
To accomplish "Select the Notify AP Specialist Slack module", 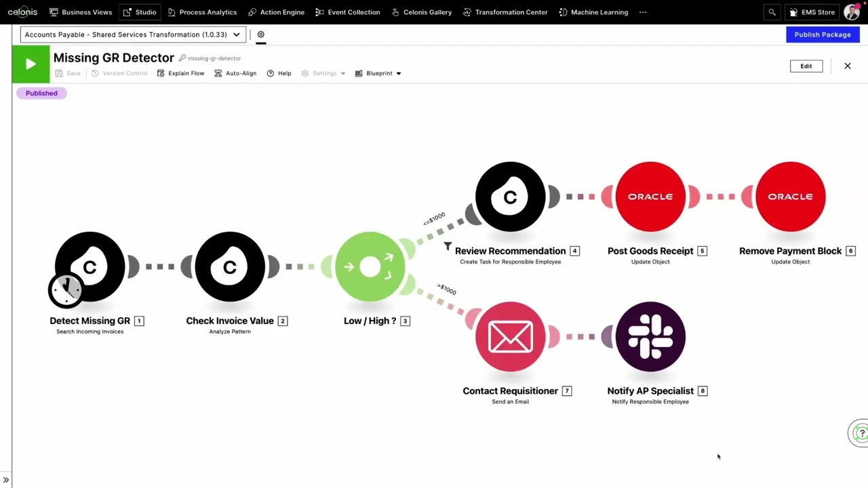I will click(650, 337).
